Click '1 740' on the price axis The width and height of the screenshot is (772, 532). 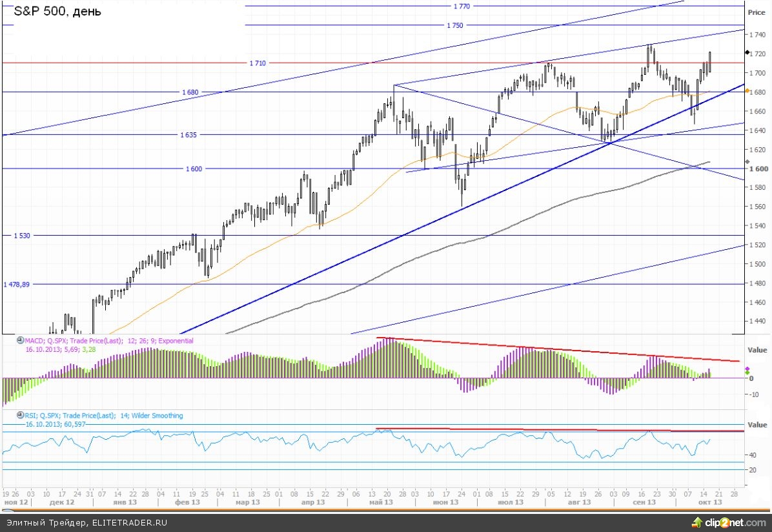tap(757, 34)
